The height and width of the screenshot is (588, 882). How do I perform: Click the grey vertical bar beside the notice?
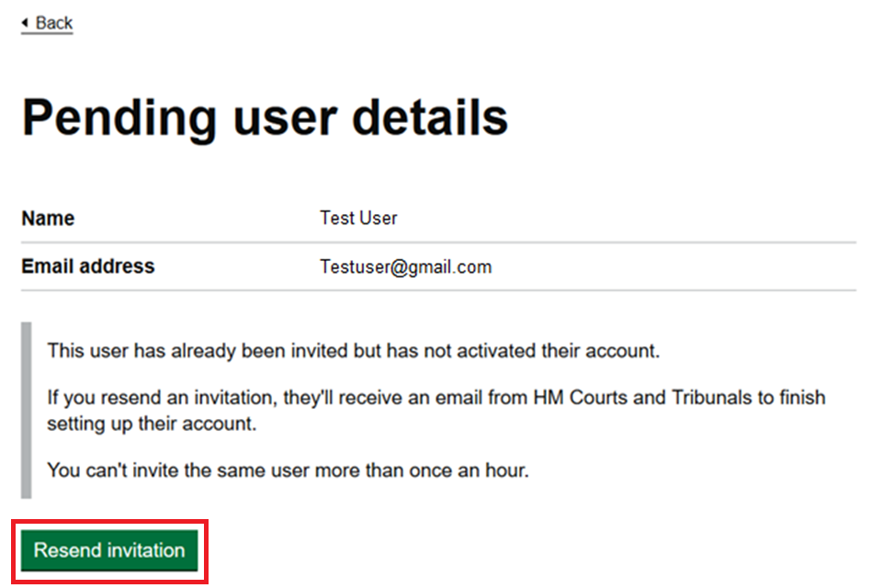[27, 410]
